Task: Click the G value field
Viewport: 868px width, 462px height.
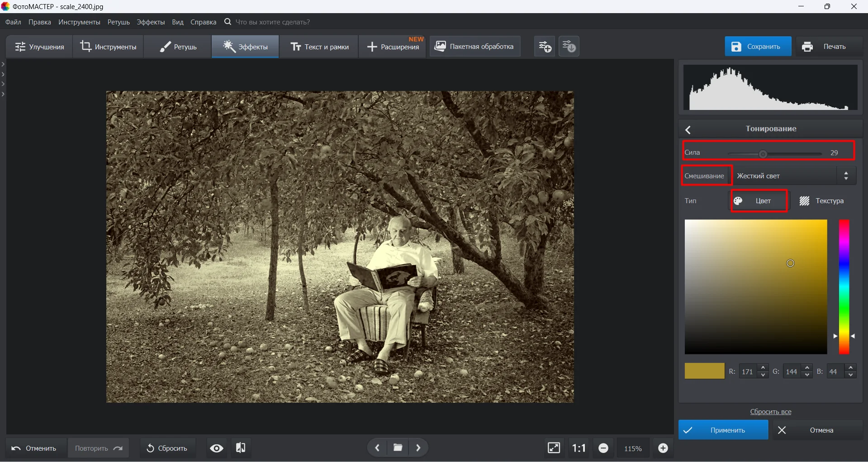Action: 792,372
